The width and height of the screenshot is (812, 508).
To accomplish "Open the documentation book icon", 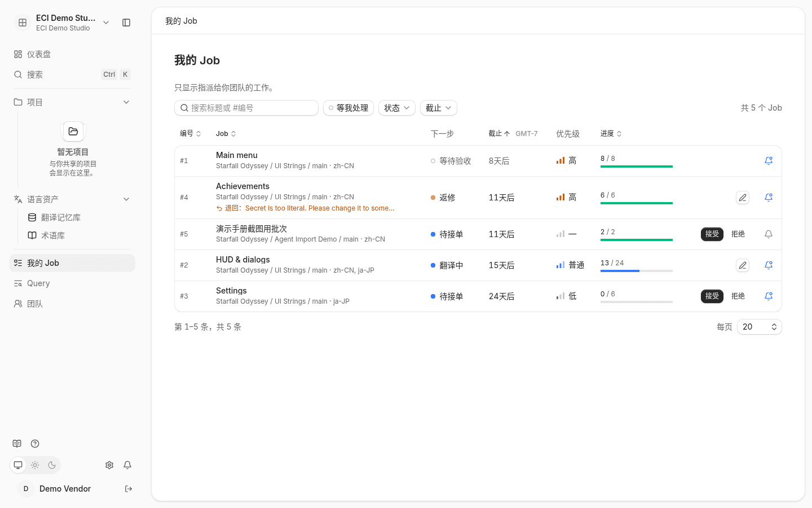I will coord(17,444).
